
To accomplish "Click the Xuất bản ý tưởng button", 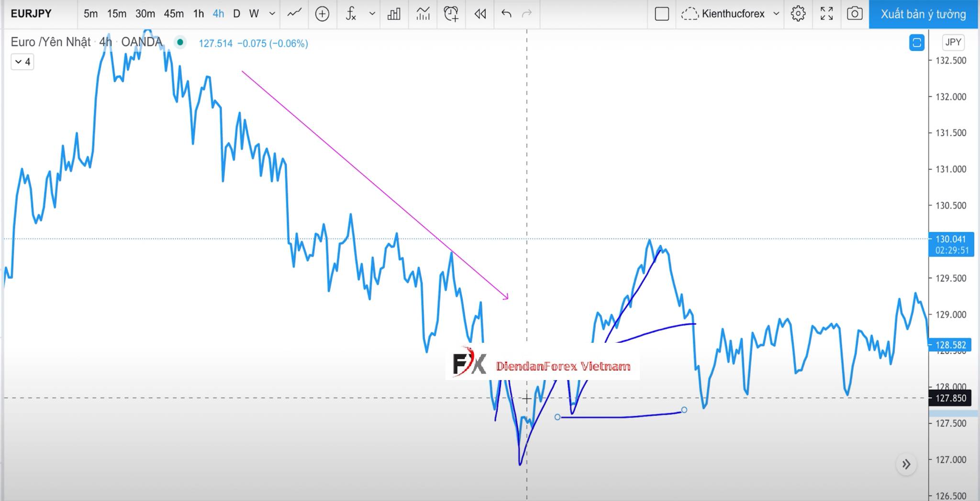I will (924, 14).
